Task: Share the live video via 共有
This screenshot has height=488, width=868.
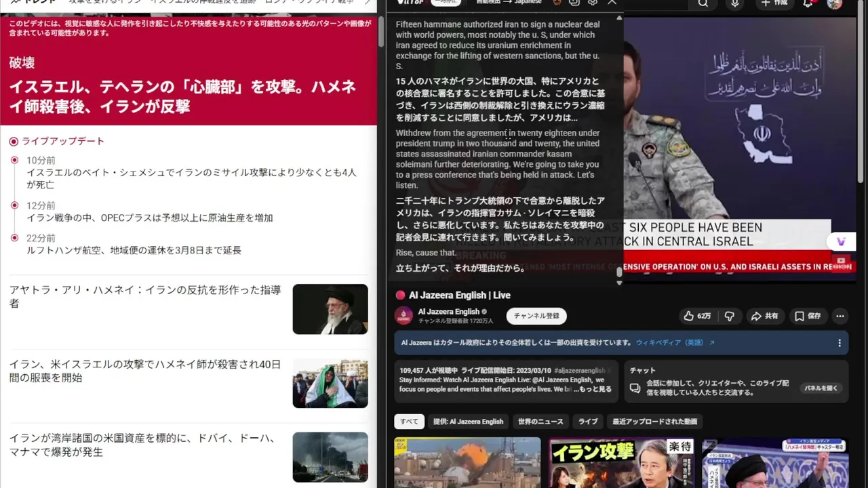Action: pyautogui.click(x=764, y=316)
